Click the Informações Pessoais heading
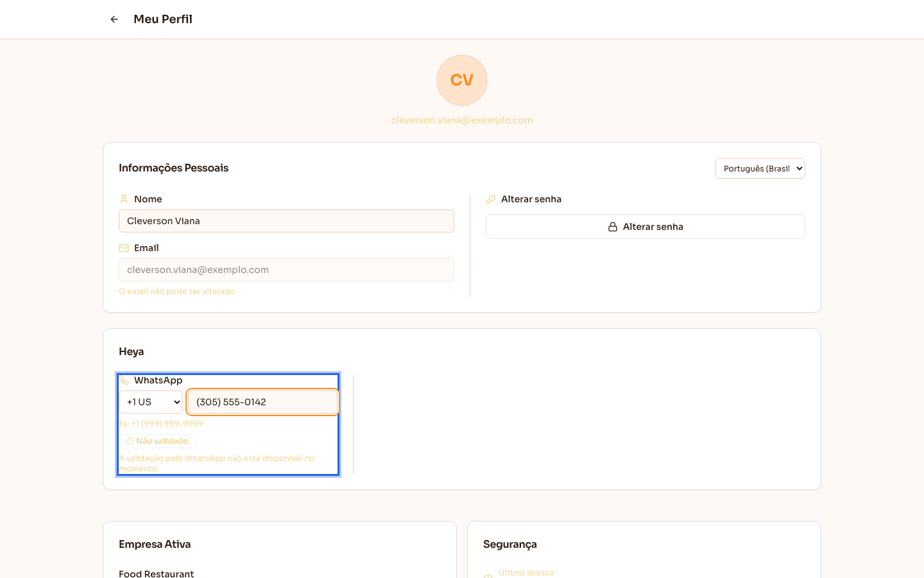Viewport: 924px width, 578px height. click(x=173, y=168)
